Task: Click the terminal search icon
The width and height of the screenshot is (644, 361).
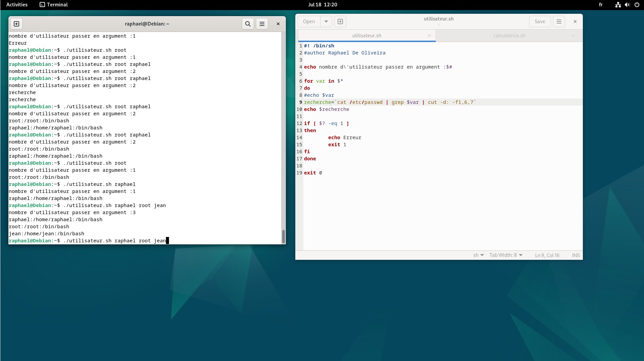Action: tap(248, 24)
